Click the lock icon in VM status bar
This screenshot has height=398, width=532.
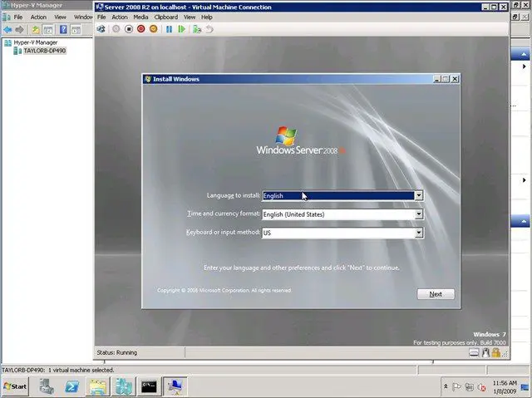point(495,353)
